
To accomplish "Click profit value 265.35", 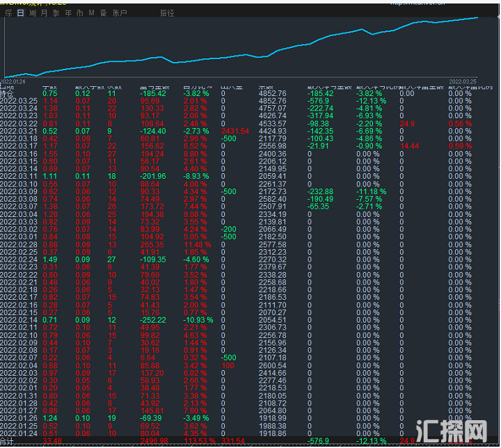I will 152,245.
